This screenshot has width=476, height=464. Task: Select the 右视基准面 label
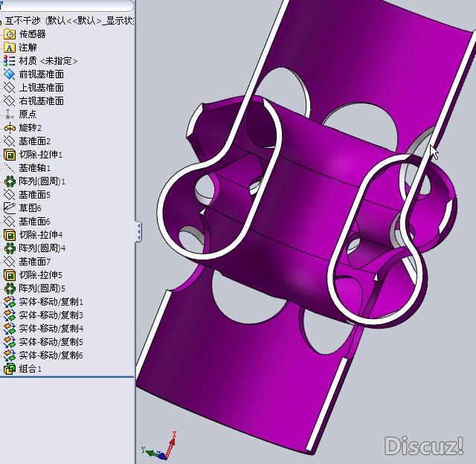[x=42, y=100]
